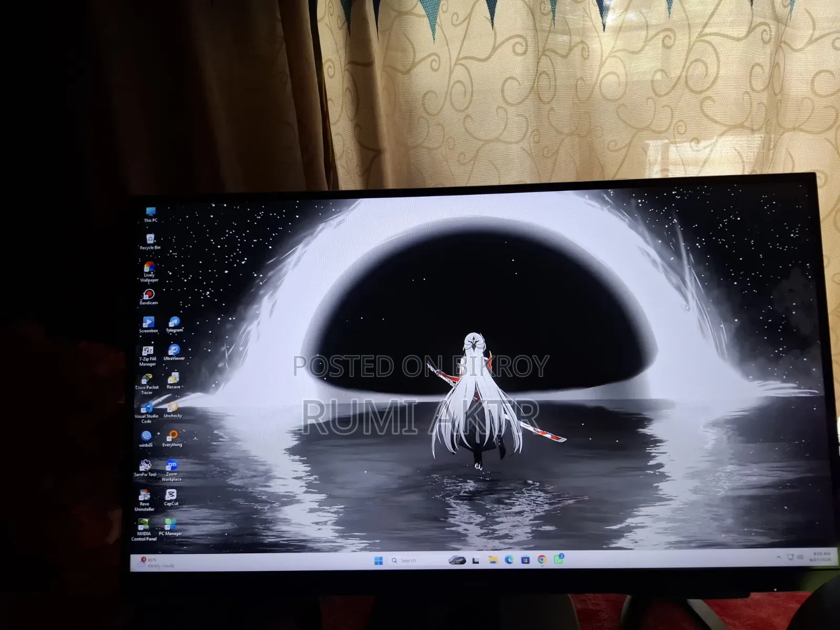Click the CapCut desktop icon
Viewport: 840px width, 630px height.
coord(171,497)
